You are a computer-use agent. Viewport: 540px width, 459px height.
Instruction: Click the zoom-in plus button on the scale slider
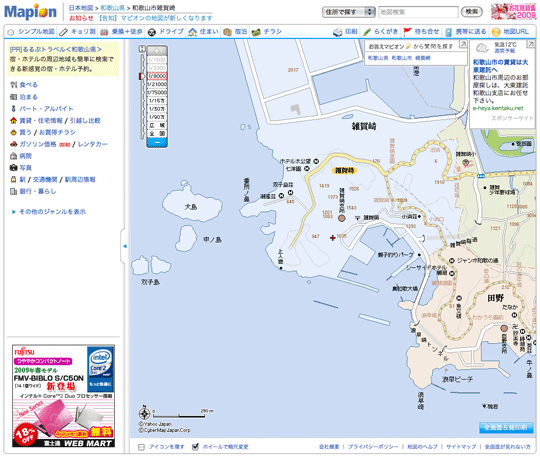tap(157, 51)
